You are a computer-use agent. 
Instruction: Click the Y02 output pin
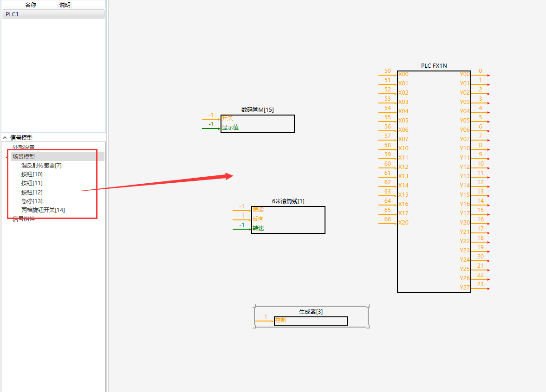pos(465,93)
